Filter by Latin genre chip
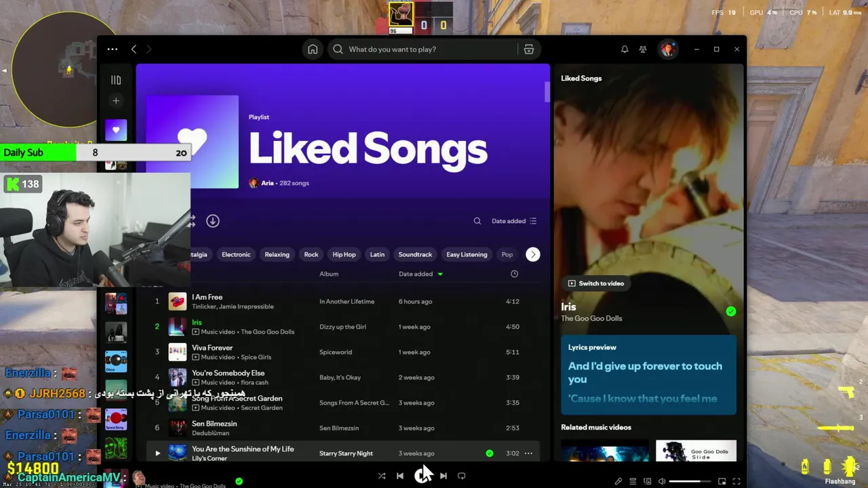 pos(377,254)
